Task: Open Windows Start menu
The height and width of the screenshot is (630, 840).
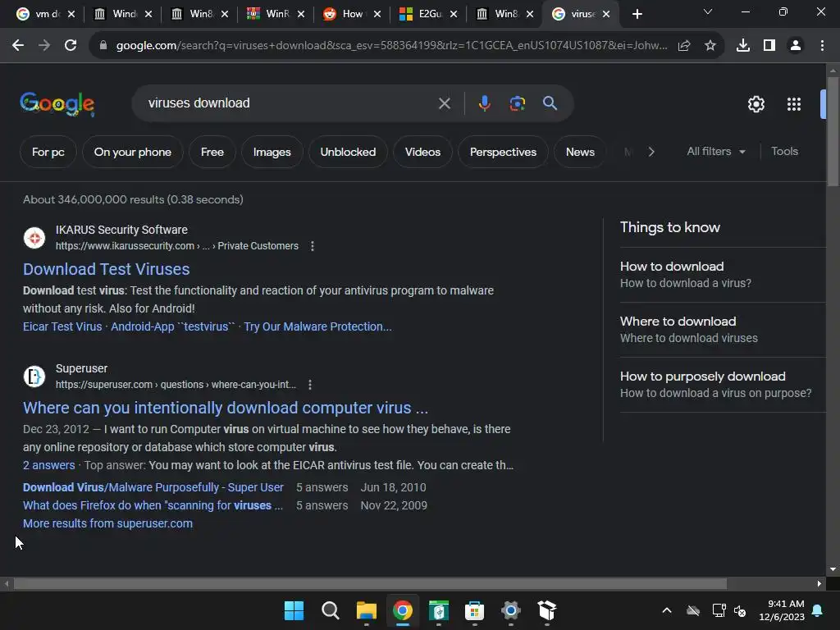Action: point(294,610)
